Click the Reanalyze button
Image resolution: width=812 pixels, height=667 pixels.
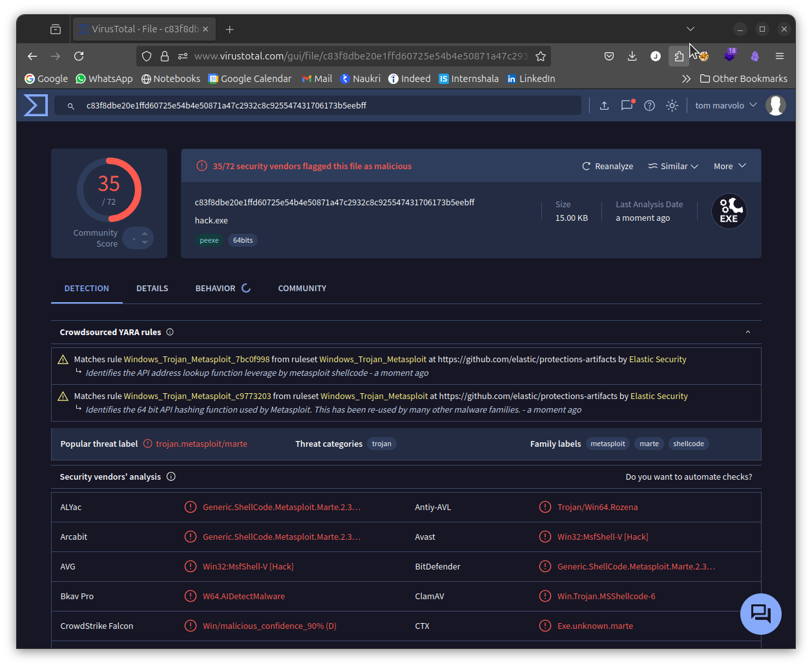click(608, 166)
